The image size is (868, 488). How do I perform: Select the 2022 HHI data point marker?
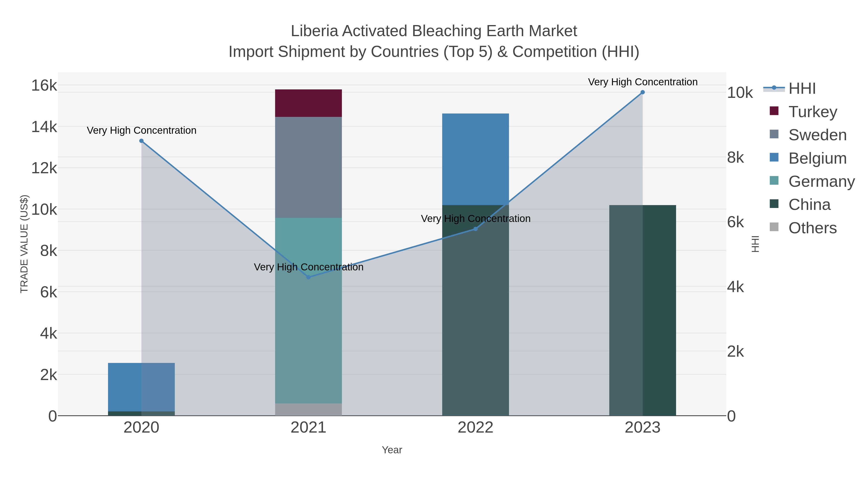click(475, 229)
